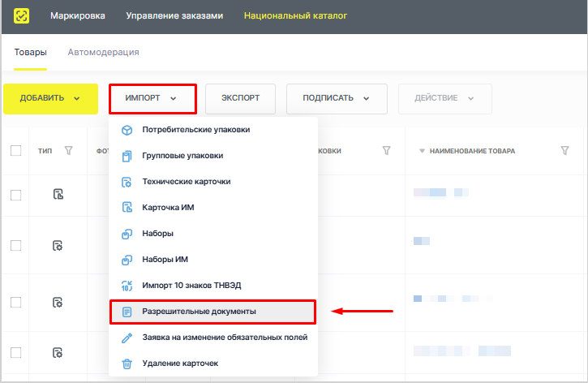588x383 pixels.
Task: Switch to the Автомодерация tab
Action: tap(104, 52)
